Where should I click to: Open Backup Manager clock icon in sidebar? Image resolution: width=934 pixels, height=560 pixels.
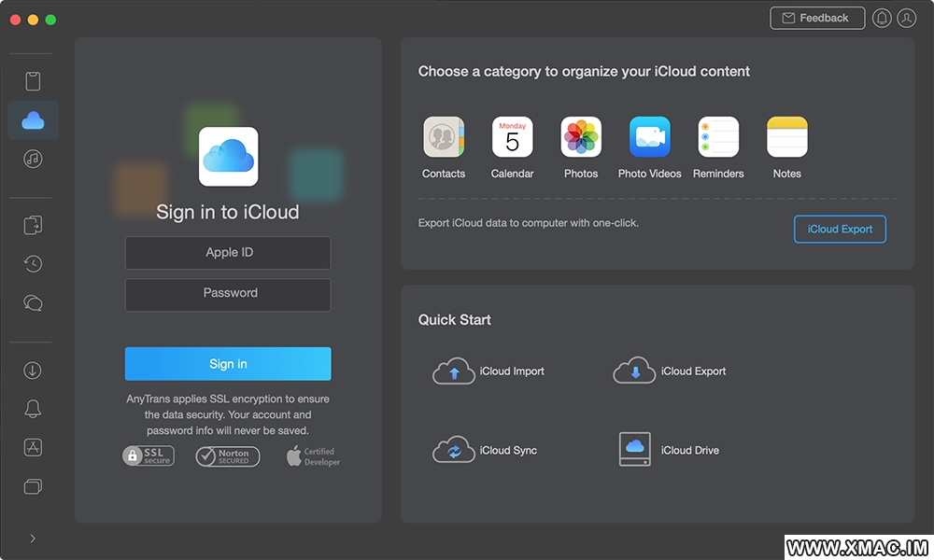33,264
